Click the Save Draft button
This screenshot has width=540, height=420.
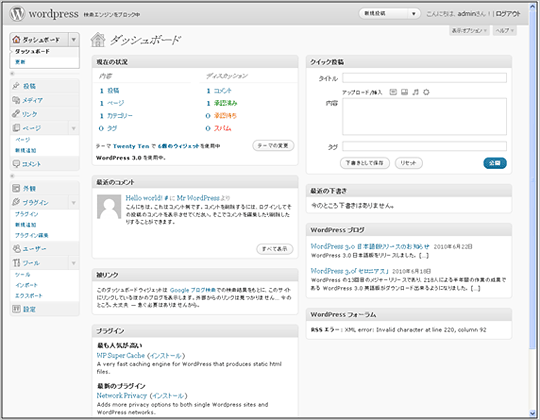[x=365, y=163]
